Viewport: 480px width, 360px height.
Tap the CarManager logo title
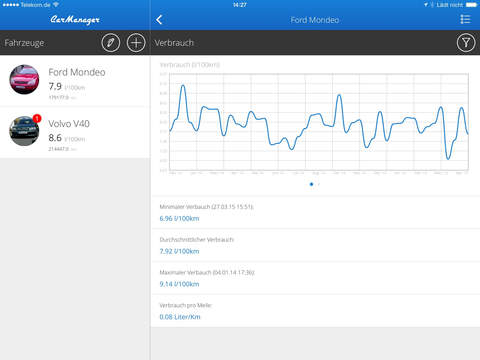tap(75, 20)
